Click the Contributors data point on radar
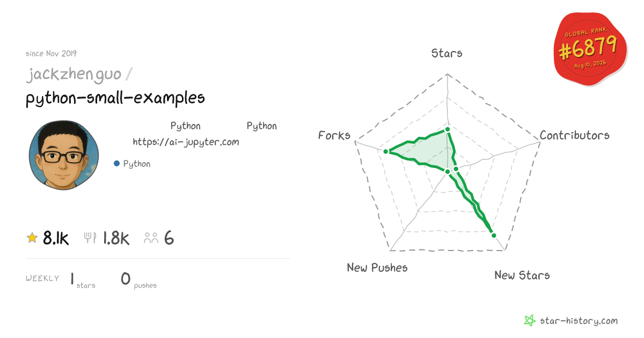The image size is (644, 338). pyautogui.click(x=456, y=169)
